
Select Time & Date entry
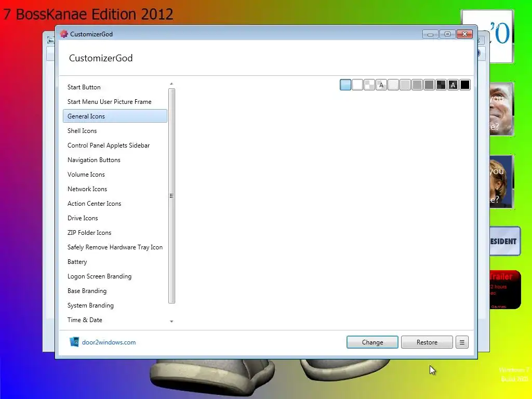(x=115, y=320)
